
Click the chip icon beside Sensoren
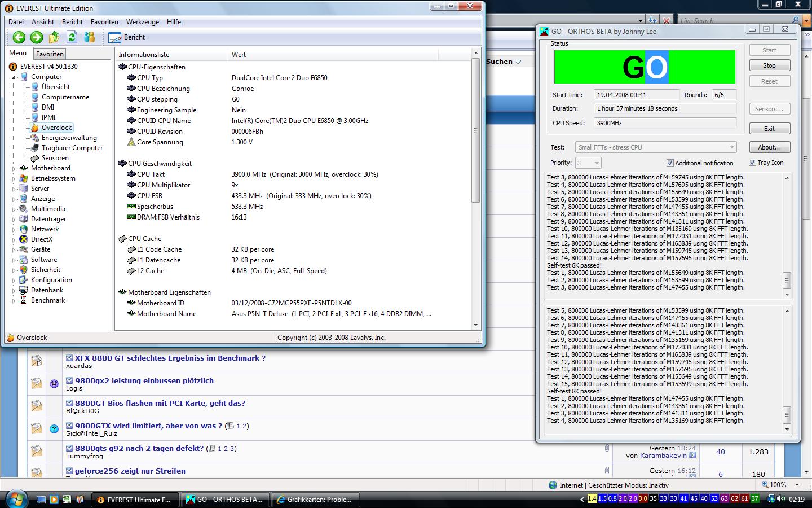point(35,158)
